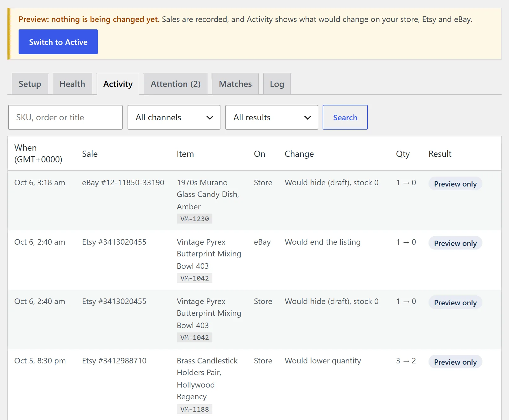
Task: Click the Brass Candlestick Holders Pair item
Action: point(207,379)
